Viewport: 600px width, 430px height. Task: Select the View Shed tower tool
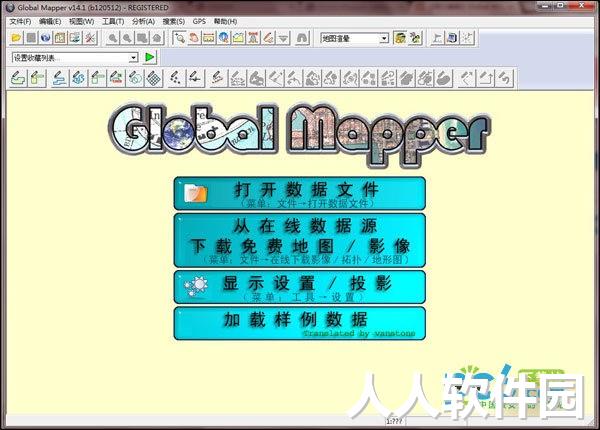click(x=253, y=38)
